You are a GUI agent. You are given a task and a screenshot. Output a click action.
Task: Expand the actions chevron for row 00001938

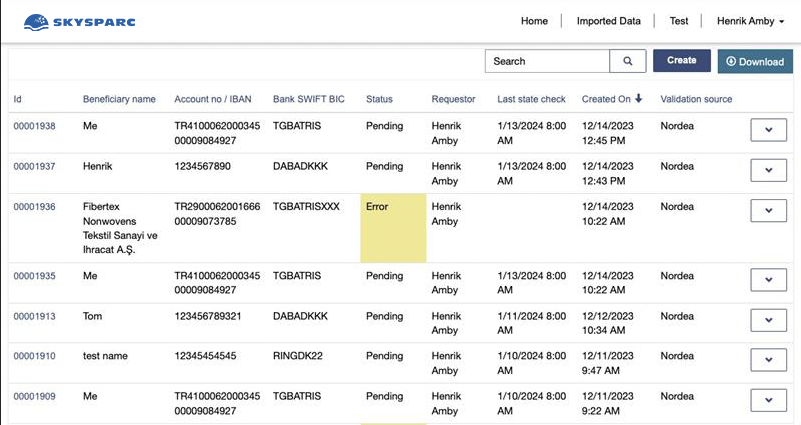(x=768, y=130)
